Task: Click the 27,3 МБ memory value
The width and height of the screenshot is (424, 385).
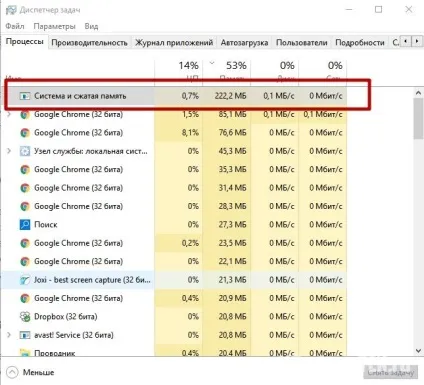Action: (233, 225)
